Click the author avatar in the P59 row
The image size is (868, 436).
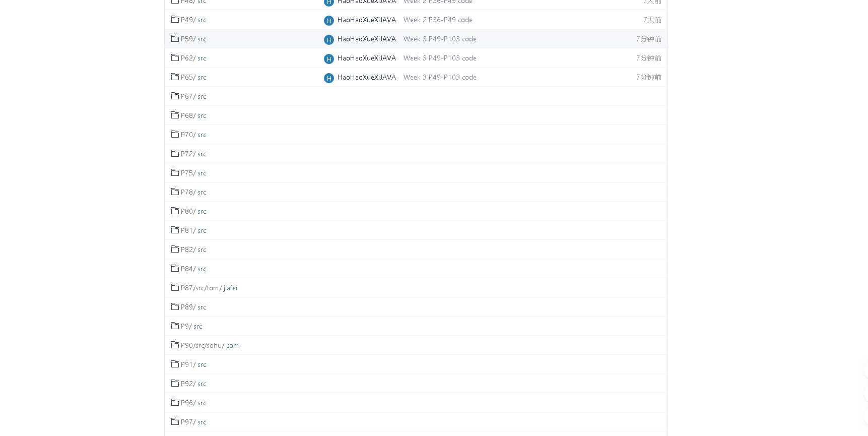coord(329,40)
